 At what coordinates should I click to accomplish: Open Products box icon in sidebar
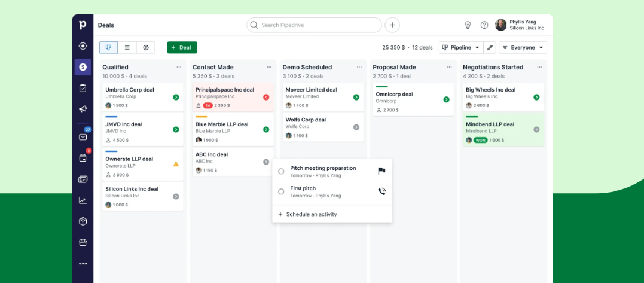pos(83,221)
